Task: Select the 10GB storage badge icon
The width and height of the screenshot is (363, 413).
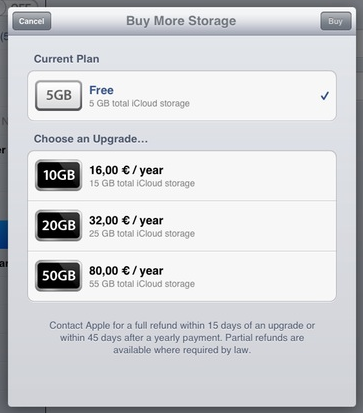Action: coord(59,175)
